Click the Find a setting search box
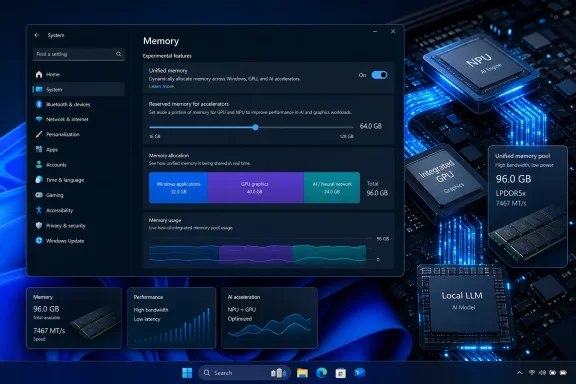576x384 pixels. (x=79, y=54)
